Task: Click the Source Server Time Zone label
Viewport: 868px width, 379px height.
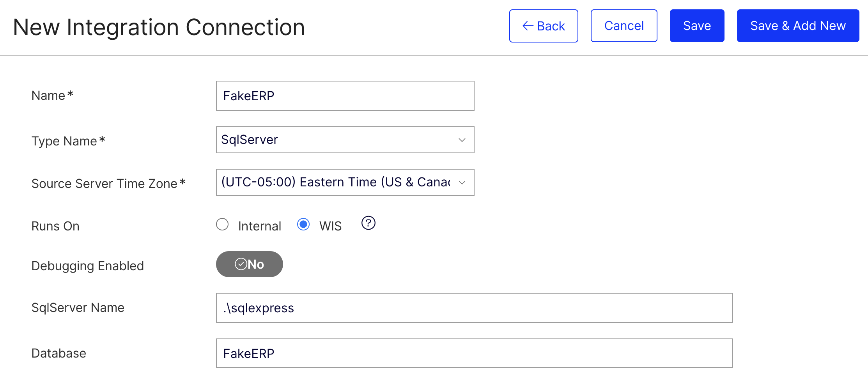Action: (104, 184)
